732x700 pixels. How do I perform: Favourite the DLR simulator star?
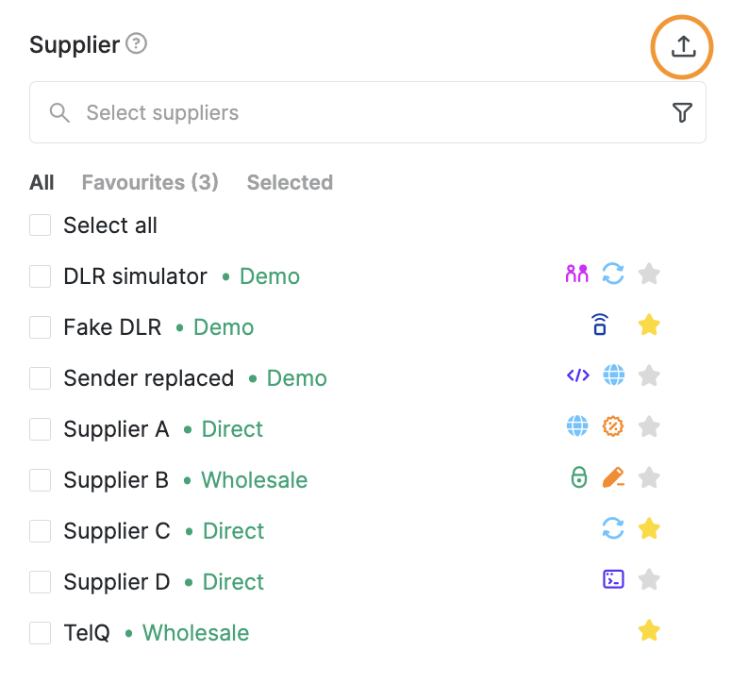pyautogui.click(x=649, y=275)
